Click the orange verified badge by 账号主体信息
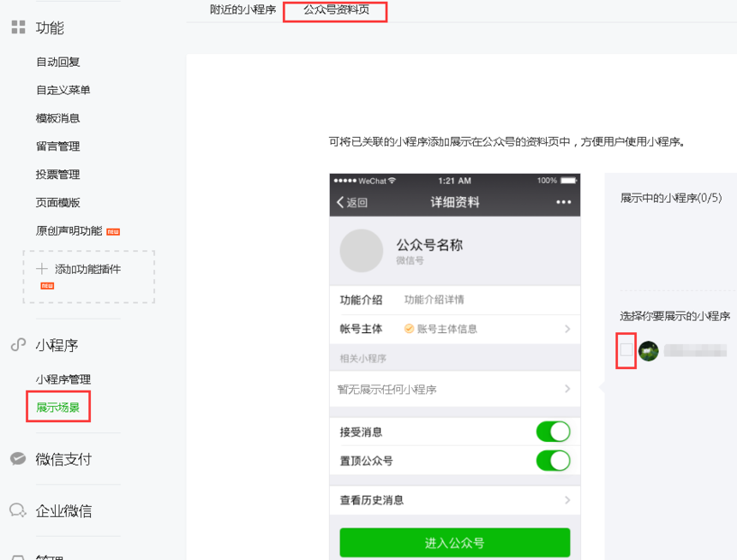 [409, 329]
